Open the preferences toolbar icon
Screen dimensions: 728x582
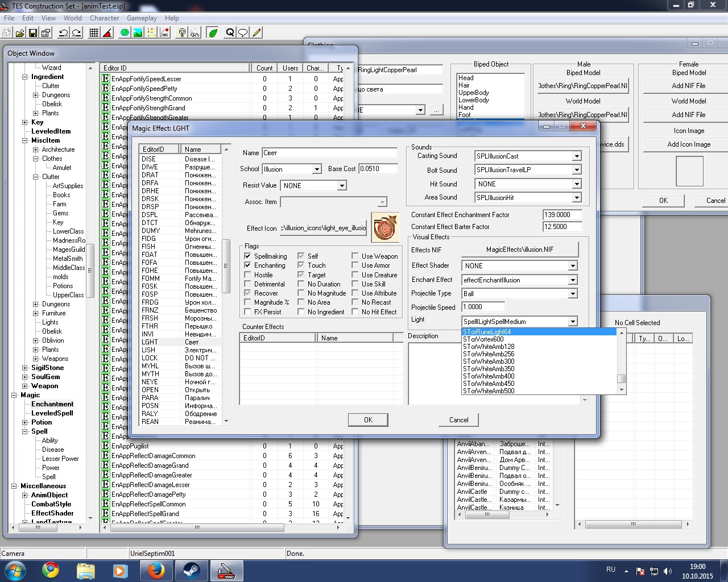(x=46, y=33)
